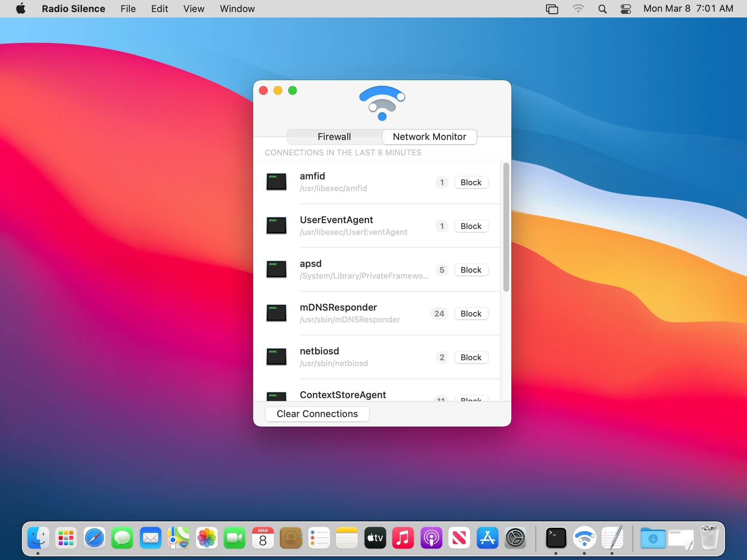Open System Preferences from the Dock
The width and height of the screenshot is (747, 560).
click(x=515, y=537)
